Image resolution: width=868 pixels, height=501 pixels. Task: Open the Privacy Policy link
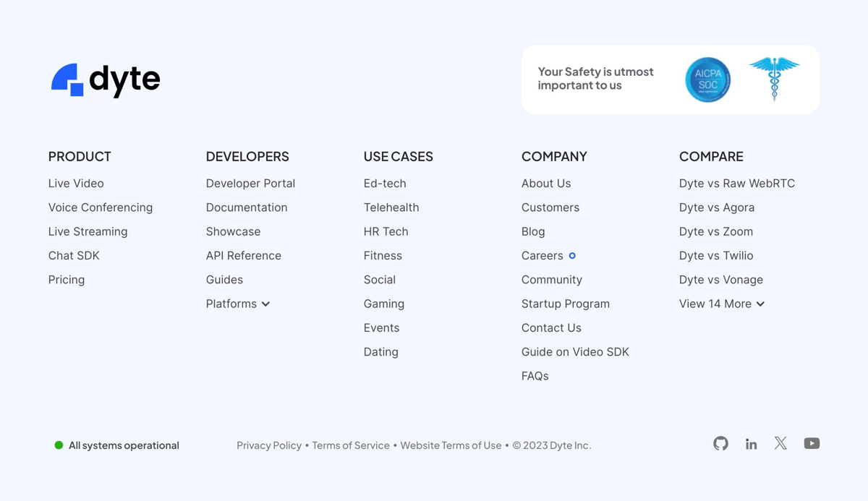tap(269, 445)
